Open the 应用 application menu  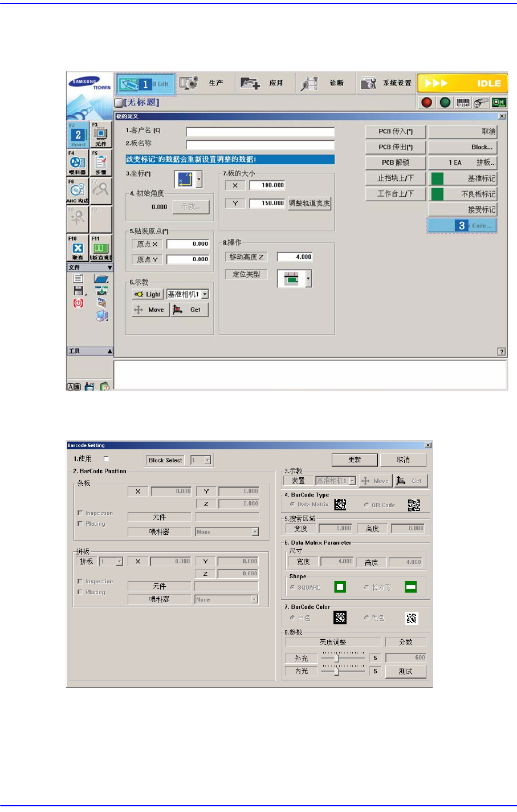tap(264, 83)
